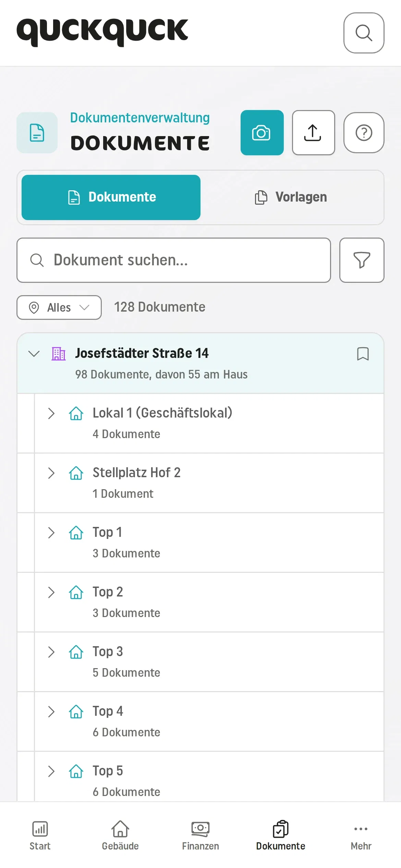
Task: Expand the Top 4 row
Action: (x=51, y=712)
